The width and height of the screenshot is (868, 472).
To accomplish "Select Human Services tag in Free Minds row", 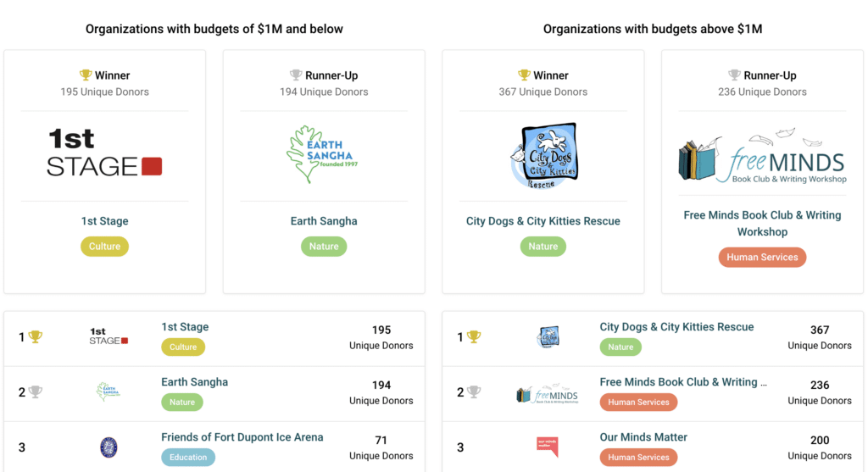I will click(x=638, y=403).
